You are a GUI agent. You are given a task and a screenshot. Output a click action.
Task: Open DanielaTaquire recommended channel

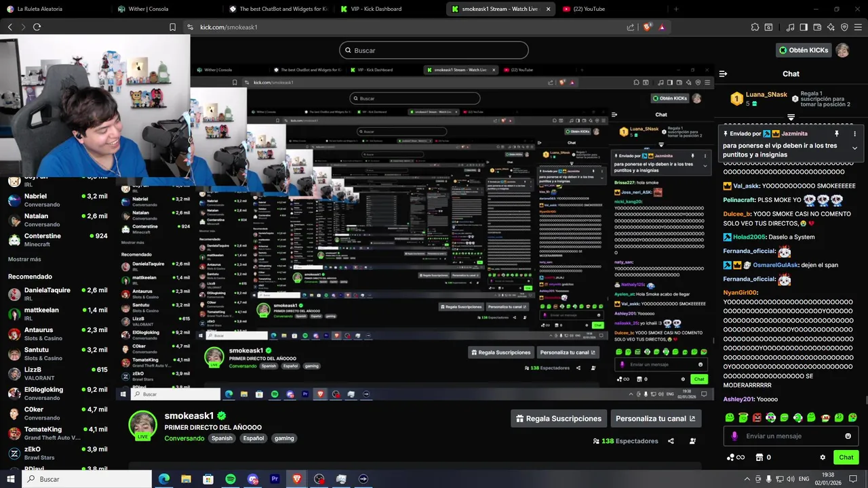coord(58,294)
